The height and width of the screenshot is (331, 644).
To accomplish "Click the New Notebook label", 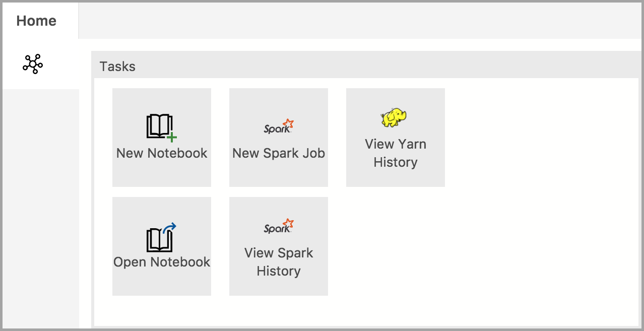I will pos(162,153).
